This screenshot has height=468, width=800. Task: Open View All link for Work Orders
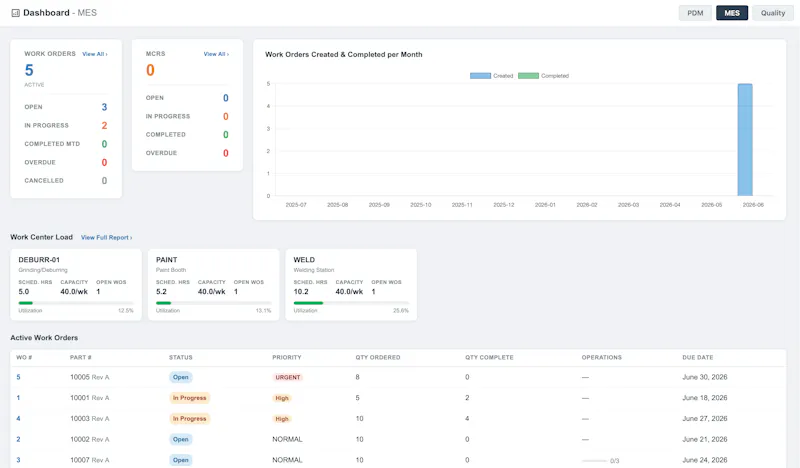click(x=95, y=54)
